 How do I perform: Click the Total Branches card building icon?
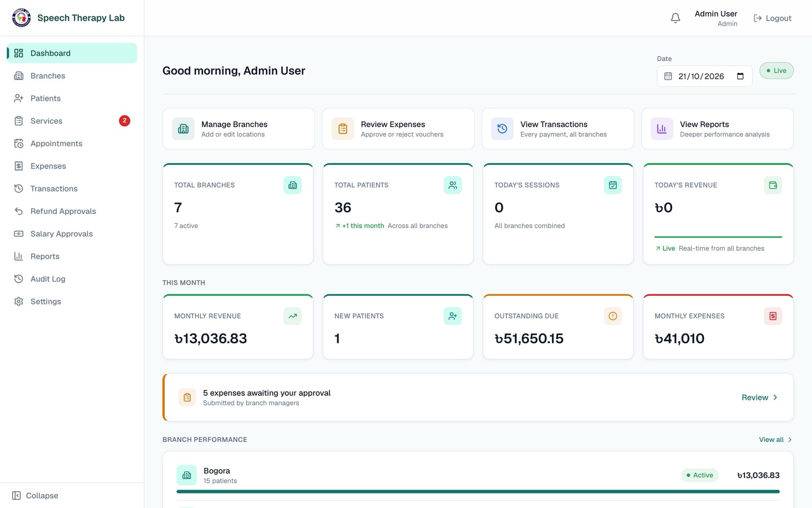coord(292,185)
